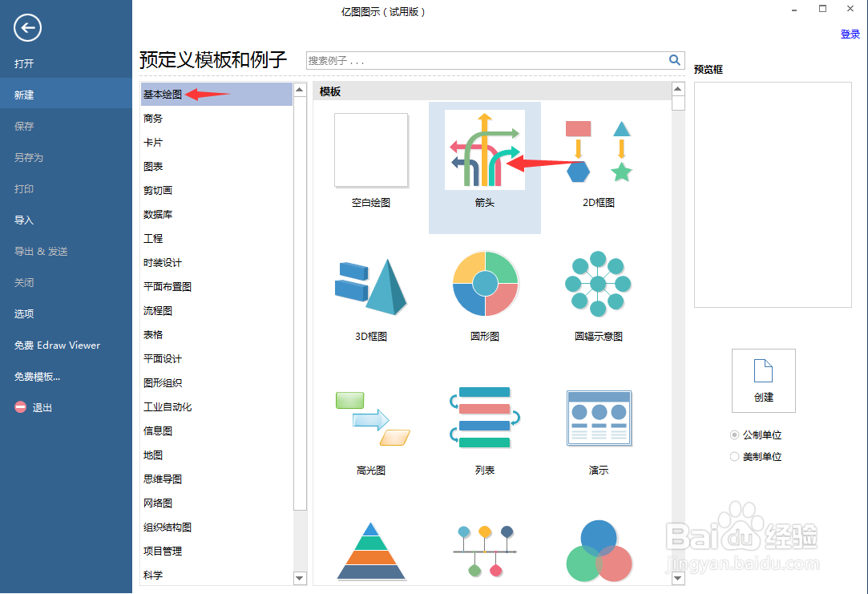This screenshot has height=594, width=868.
Task: Click 保存 in the sidebar
Action: [24, 126]
